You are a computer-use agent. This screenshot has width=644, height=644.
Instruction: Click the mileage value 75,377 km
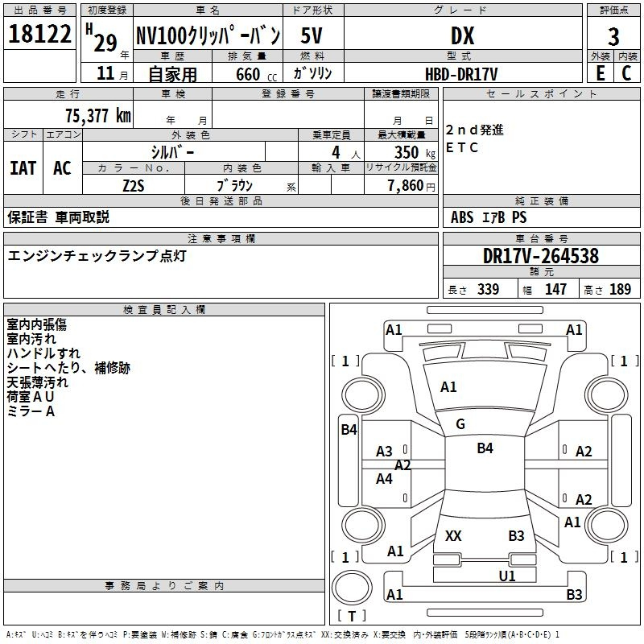pyautogui.click(x=97, y=115)
